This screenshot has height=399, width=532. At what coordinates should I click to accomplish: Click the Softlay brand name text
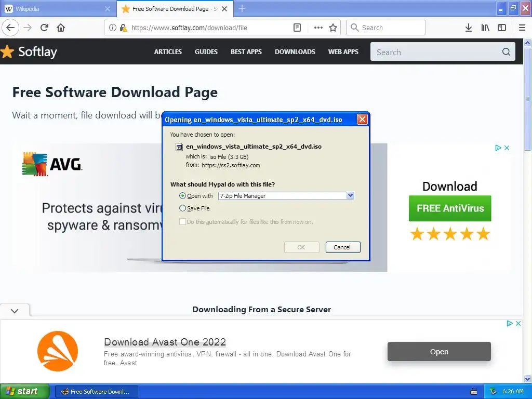[x=37, y=51]
